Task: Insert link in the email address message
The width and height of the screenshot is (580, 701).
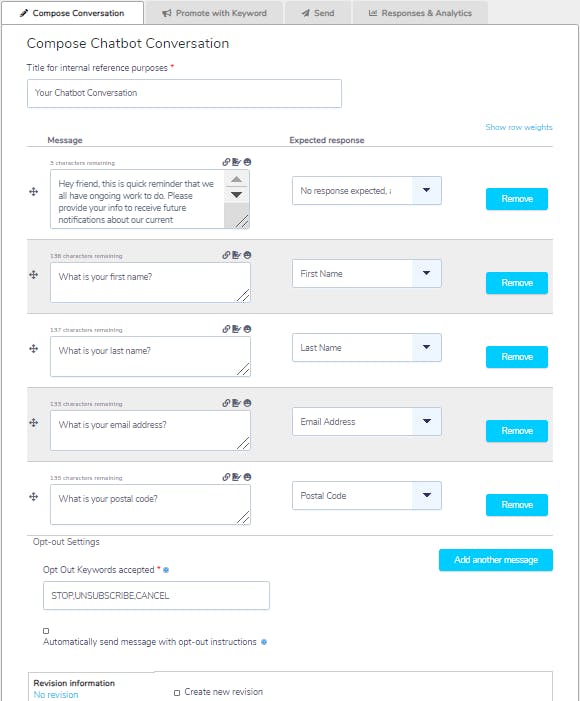Action: [x=226, y=403]
